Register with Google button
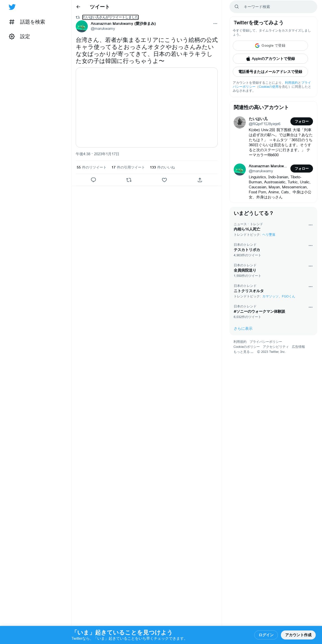Image resolution: width=322 pixels, height=644 pixels. pos(270,46)
